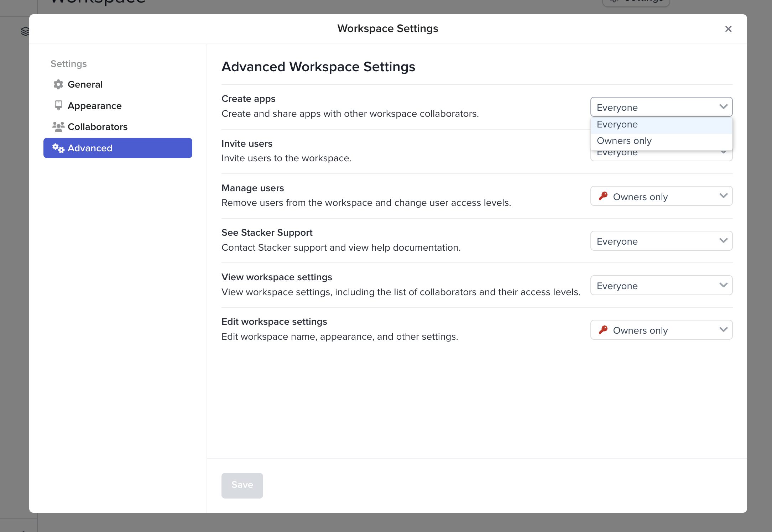Click key icon in Edit workspace settings dropdown
The image size is (772, 532).
pyautogui.click(x=603, y=330)
